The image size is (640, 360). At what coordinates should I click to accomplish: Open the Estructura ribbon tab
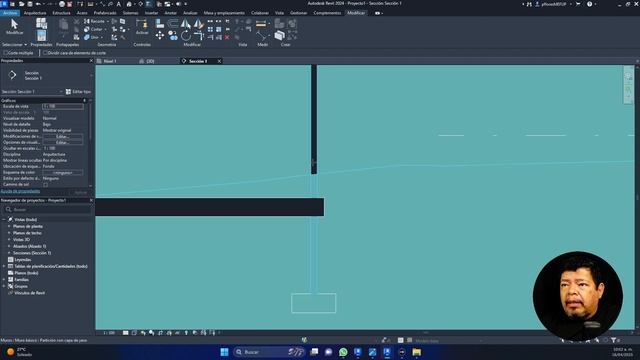click(61, 13)
